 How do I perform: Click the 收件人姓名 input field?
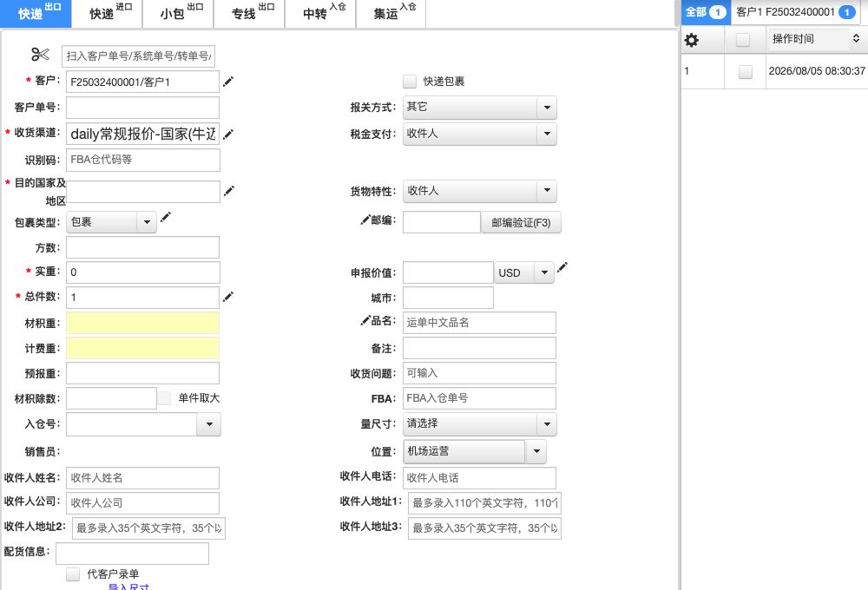(143, 478)
